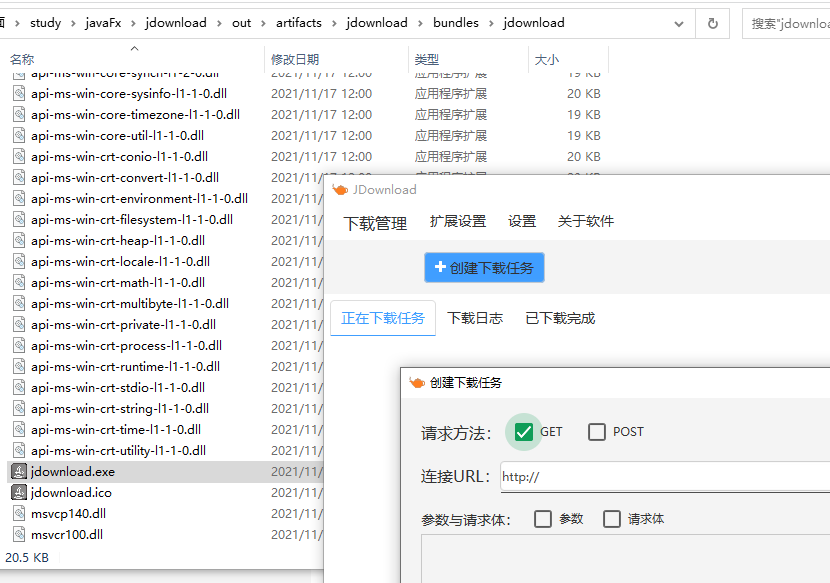Select file name api-ms-win-crt-stdio-l1-1-0.dll

tap(118, 388)
